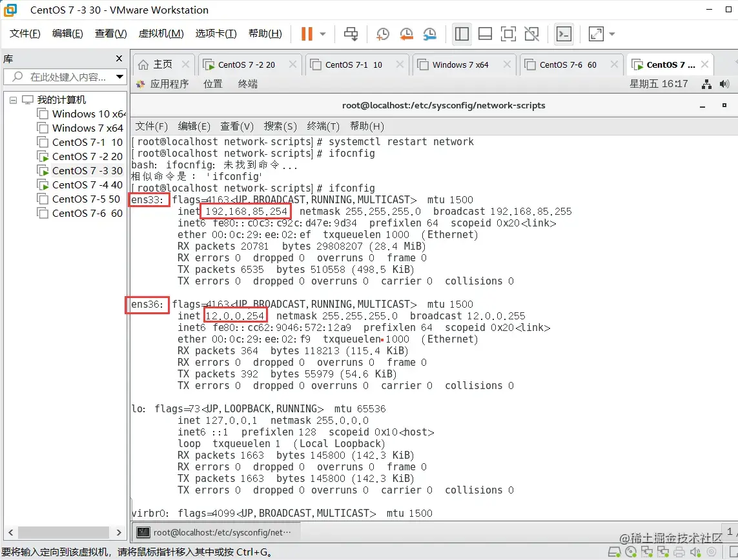Click the terminal taskbar button root@localhost
738x560 pixels.
click(x=214, y=532)
